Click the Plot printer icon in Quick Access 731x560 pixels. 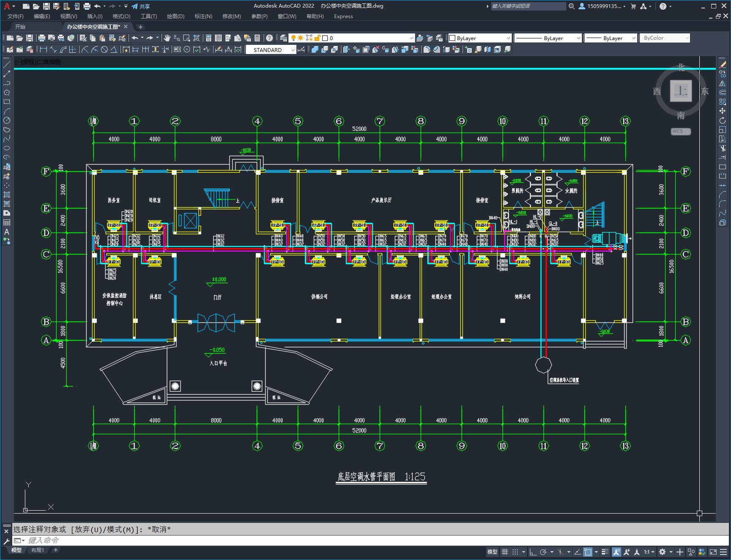(x=87, y=6)
